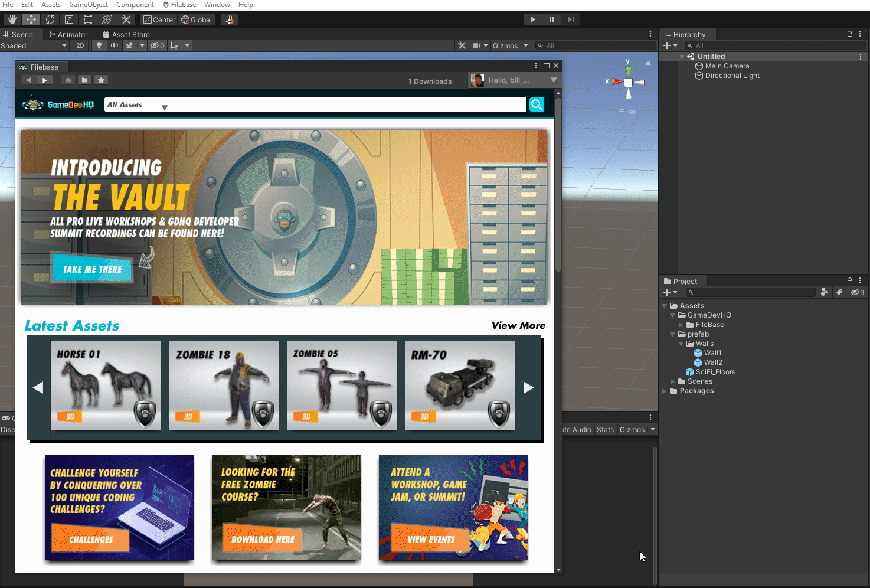Go back in Filebase browser
870x588 pixels.
point(29,80)
